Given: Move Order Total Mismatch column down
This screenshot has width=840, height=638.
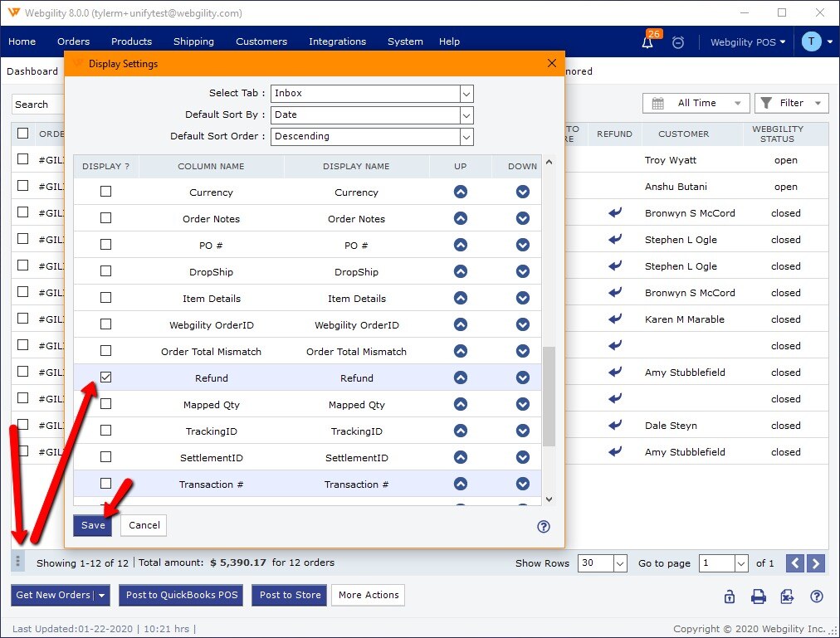Looking at the screenshot, I should [523, 351].
